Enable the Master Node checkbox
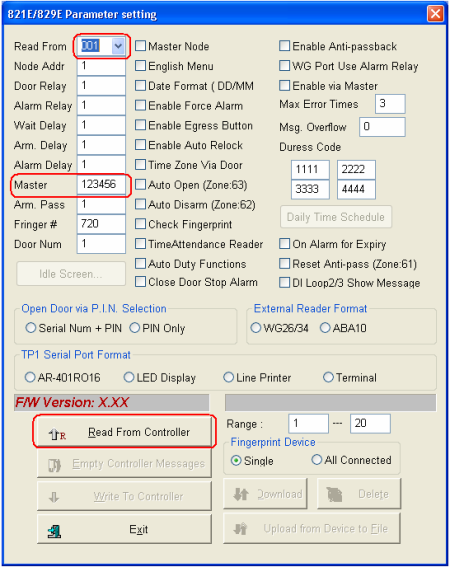The height and width of the screenshot is (567, 450). pos(140,46)
